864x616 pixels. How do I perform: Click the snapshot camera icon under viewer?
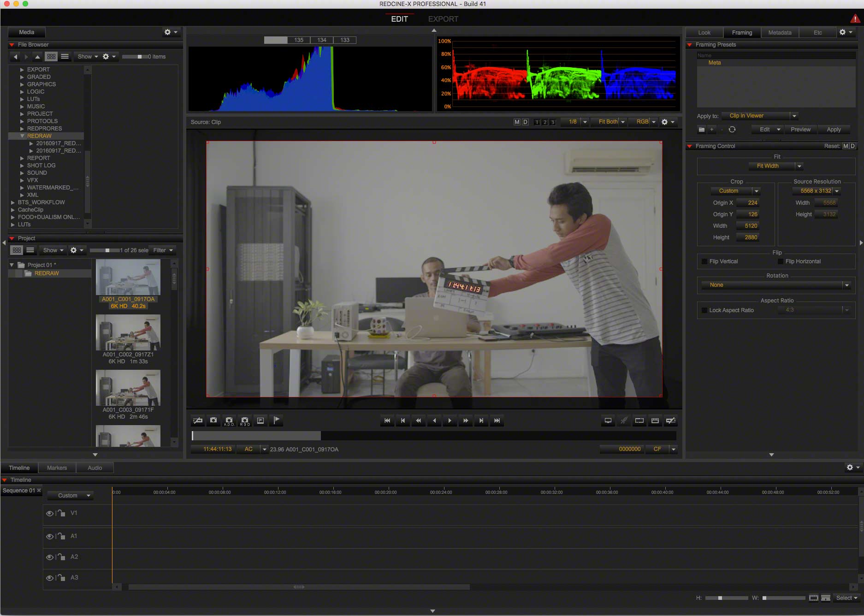[x=213, y=421]
